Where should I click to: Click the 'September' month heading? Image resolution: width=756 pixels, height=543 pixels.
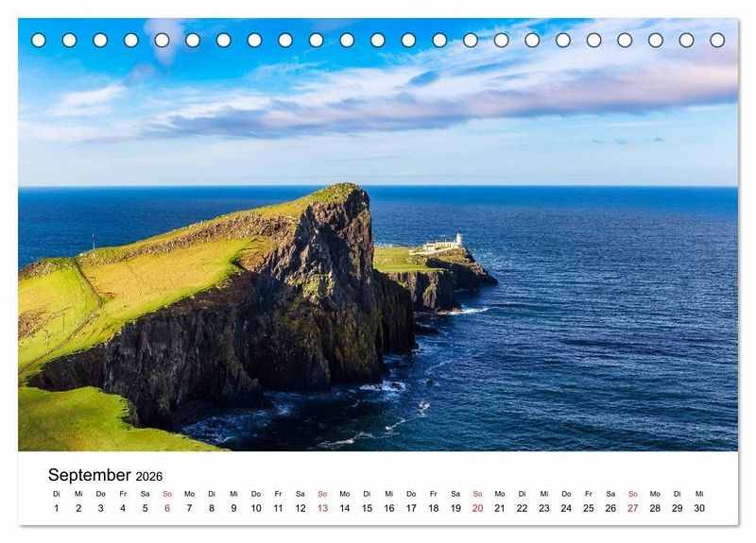pyautogui.click(x=89, y=475)
